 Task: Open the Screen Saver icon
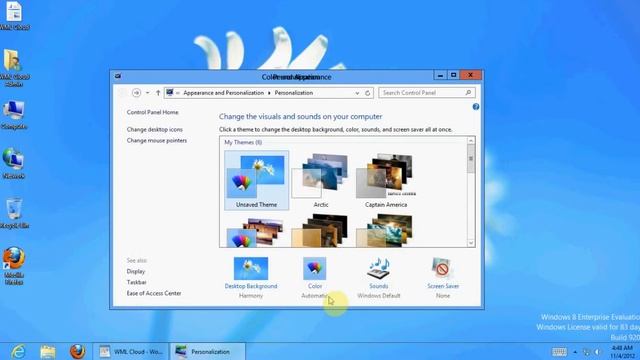(442, 269)
